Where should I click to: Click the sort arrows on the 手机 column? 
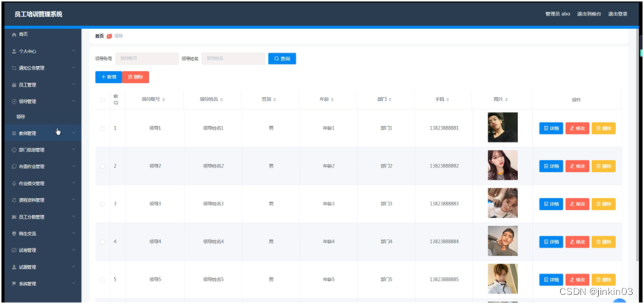tap(448, 100)
